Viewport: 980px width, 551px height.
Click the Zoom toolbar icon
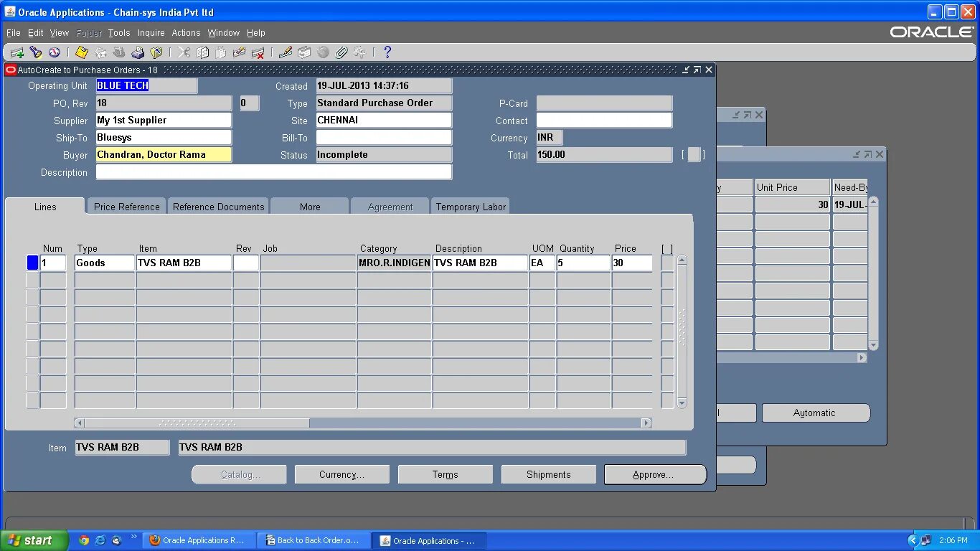[x=304, y=52]
